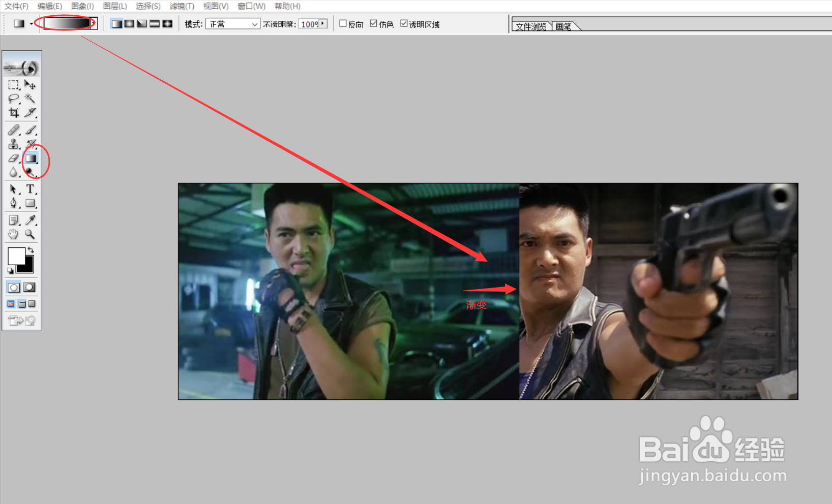Screen dimensions: 832x504
Task: Toggle the 仿色 (dither) checkbox
Action: pyautogui.click(x=374, y=23)
